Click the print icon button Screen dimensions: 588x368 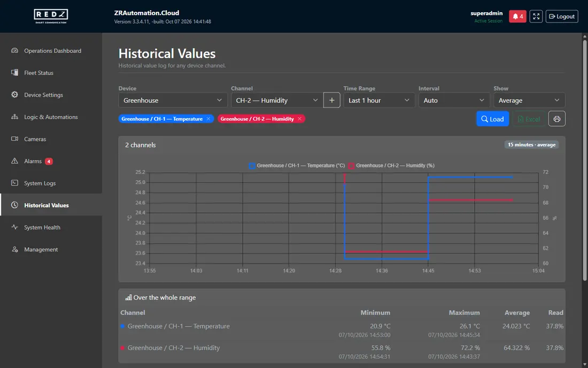(x=557, y=119)
